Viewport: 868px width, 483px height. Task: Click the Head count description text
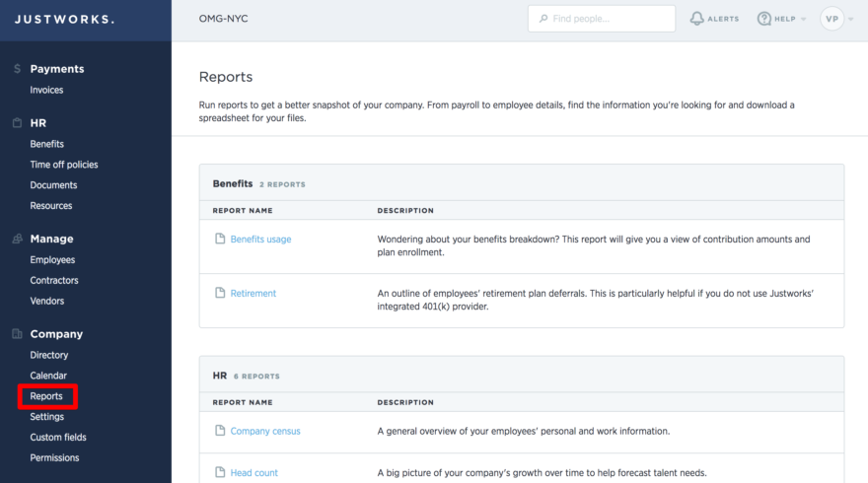point(542,472)
